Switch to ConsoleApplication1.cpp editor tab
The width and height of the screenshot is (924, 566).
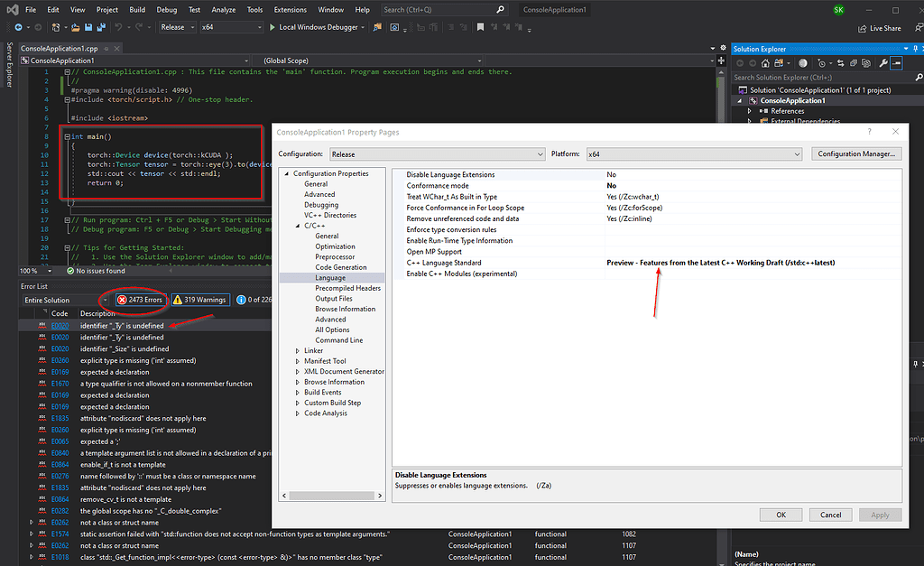60,49
